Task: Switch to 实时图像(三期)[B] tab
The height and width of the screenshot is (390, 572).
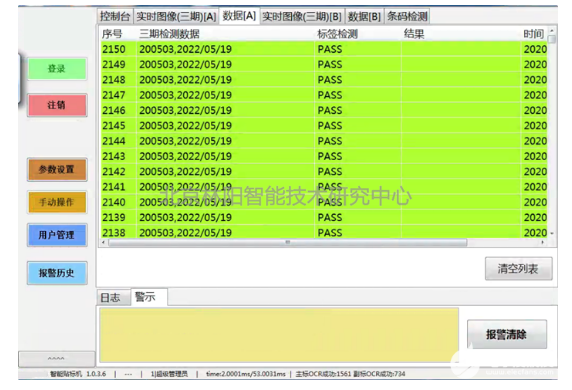Action: coord(302,16)
